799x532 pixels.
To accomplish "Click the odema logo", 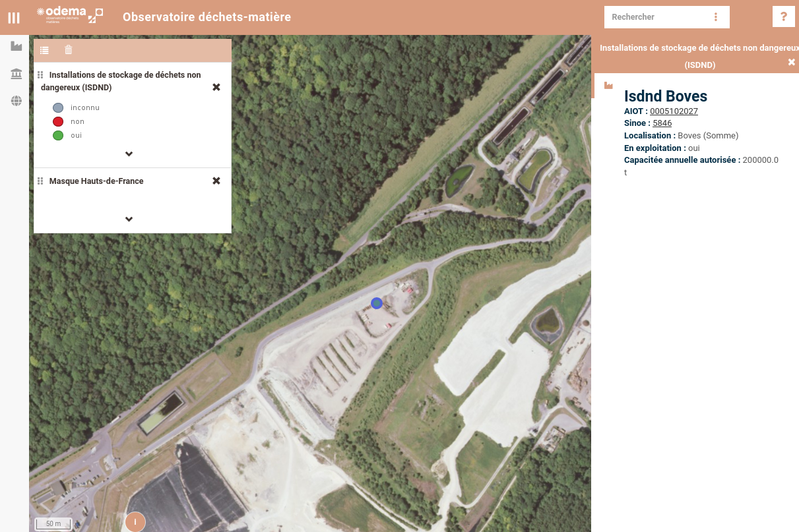I will [x=70, y=15].
